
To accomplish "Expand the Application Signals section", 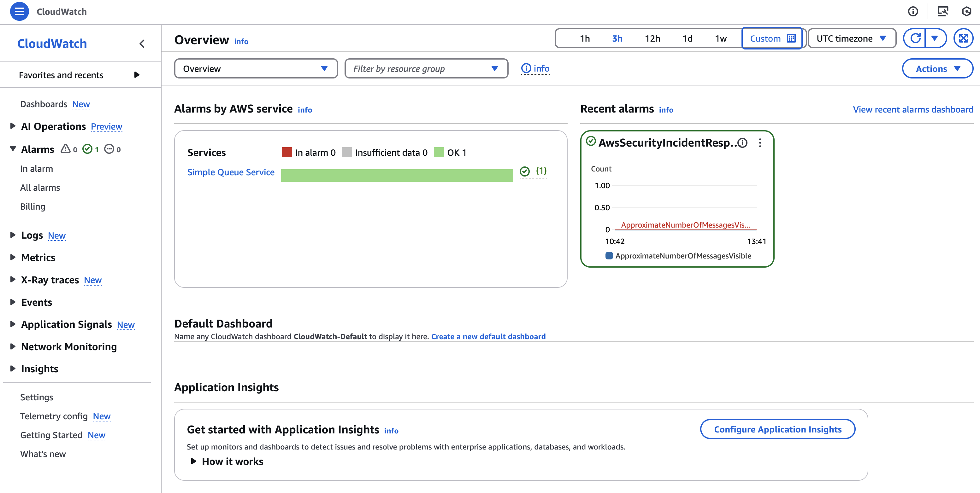I will pos(13,324).
